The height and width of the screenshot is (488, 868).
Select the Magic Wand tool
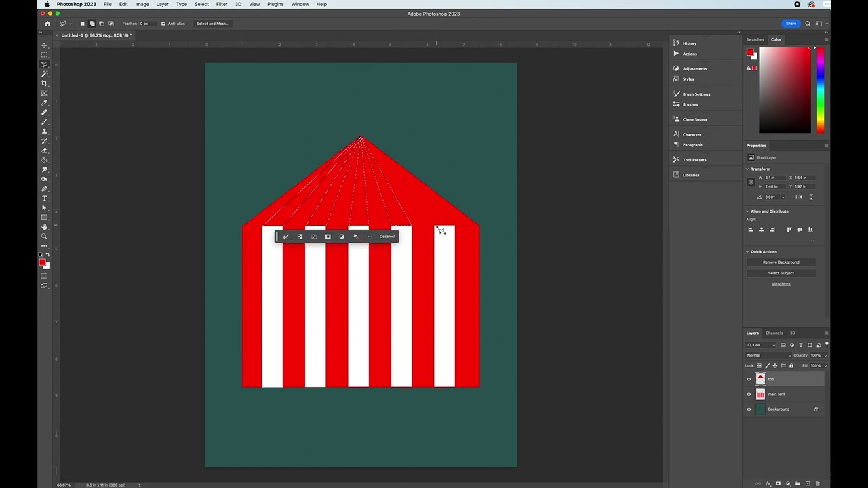(45, 74)
